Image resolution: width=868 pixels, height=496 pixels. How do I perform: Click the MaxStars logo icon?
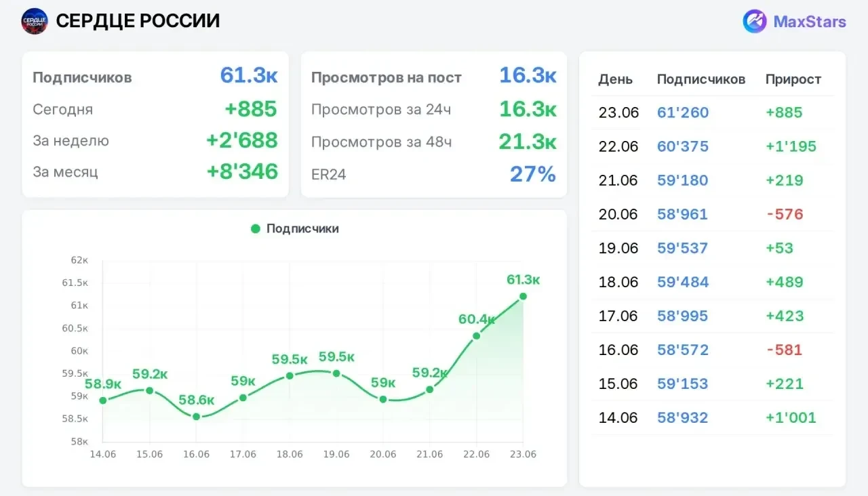click(x=755, y=21)
